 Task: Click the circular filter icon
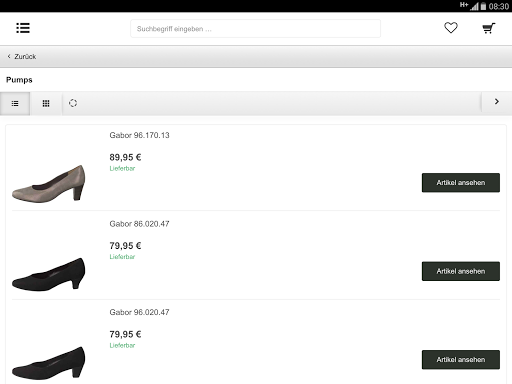(x=73, y=103)
